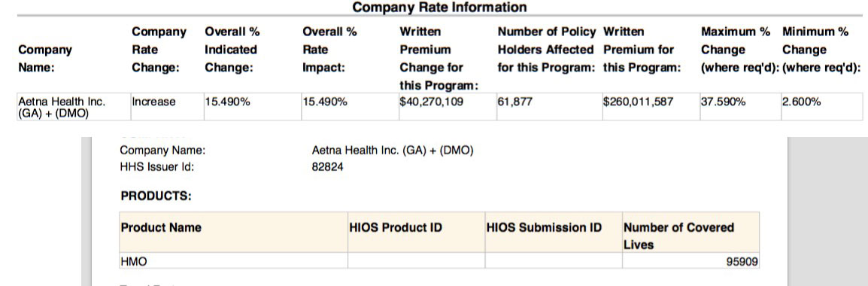Click the Company Rate Information heading
Viewport: 868px width, 286px height.
click(439, 8)
